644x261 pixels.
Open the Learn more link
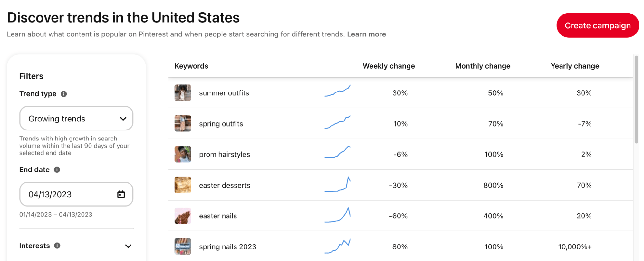tap(367, 34)
